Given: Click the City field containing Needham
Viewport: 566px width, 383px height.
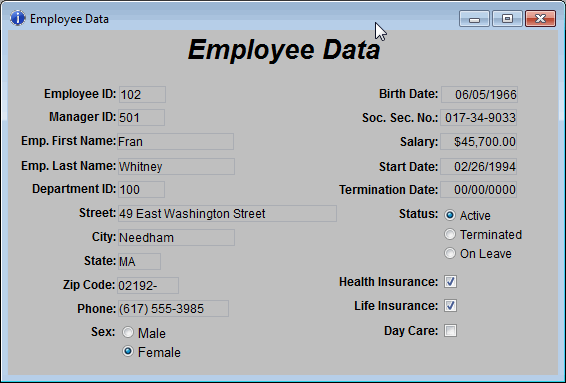Looking at the screenshot, I should 176,238.
